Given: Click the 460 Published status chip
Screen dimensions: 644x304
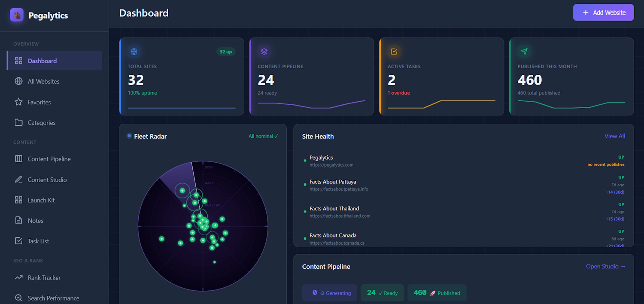Looking at the screenshot, I should [437, 293].
